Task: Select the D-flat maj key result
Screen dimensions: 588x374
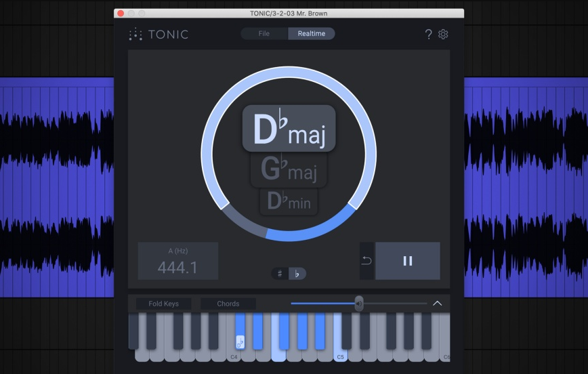Action: (x=289, y=128)
